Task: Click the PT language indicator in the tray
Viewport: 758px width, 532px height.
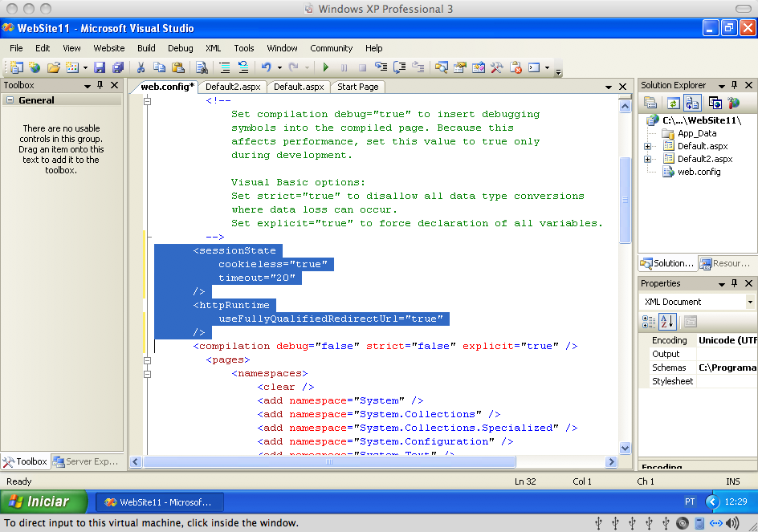Action: pyautogui.click(x=690, y=502)
